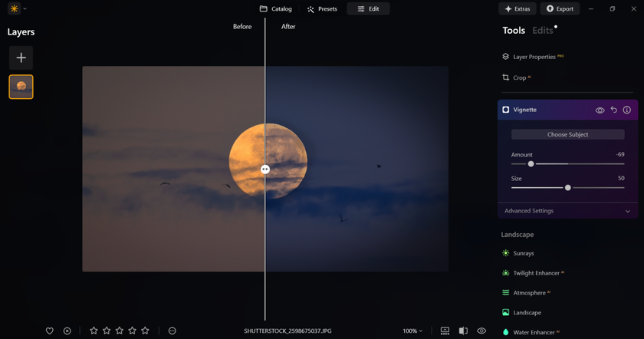Close the application window
644x339 pixels.
634,8
